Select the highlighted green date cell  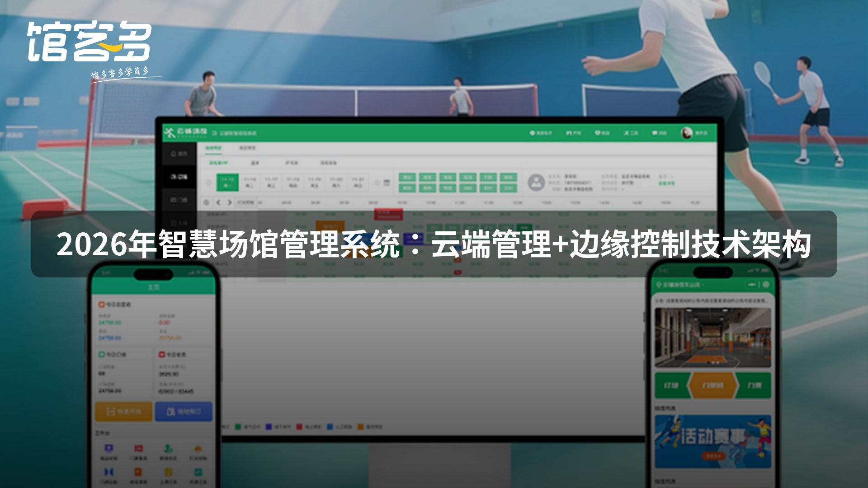tap(227, 182)
